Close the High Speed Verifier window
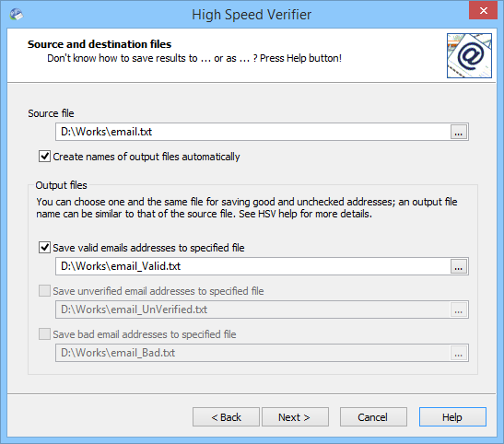Screen dimensions: 504x444 (x=483, y=11)
